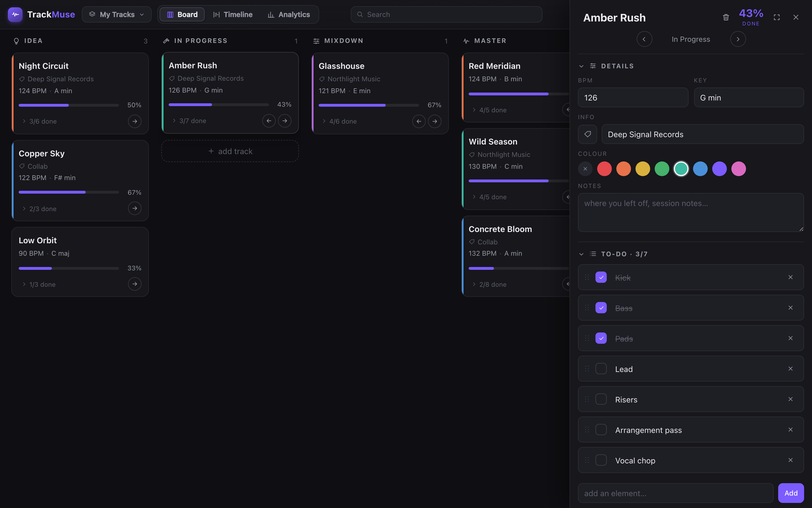The height and width of the screenshot is (508, 812).
Task: Select the blue colour swatch
Action: (700, 169)
